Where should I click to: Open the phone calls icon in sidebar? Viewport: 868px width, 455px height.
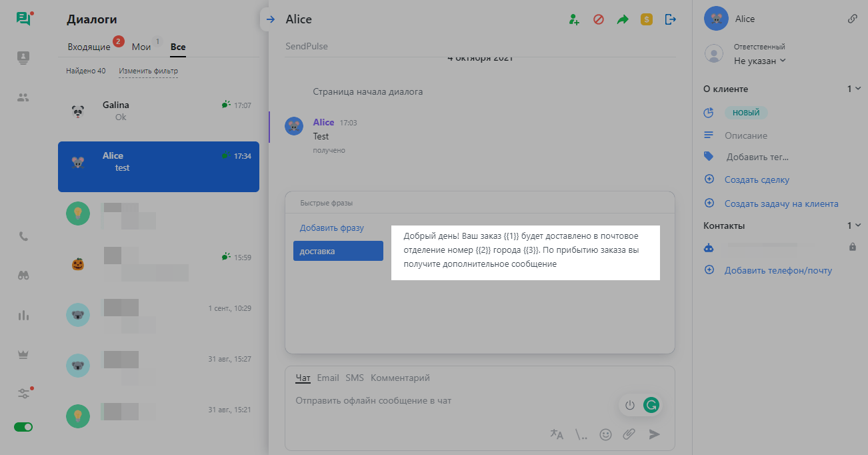point(23,236)
